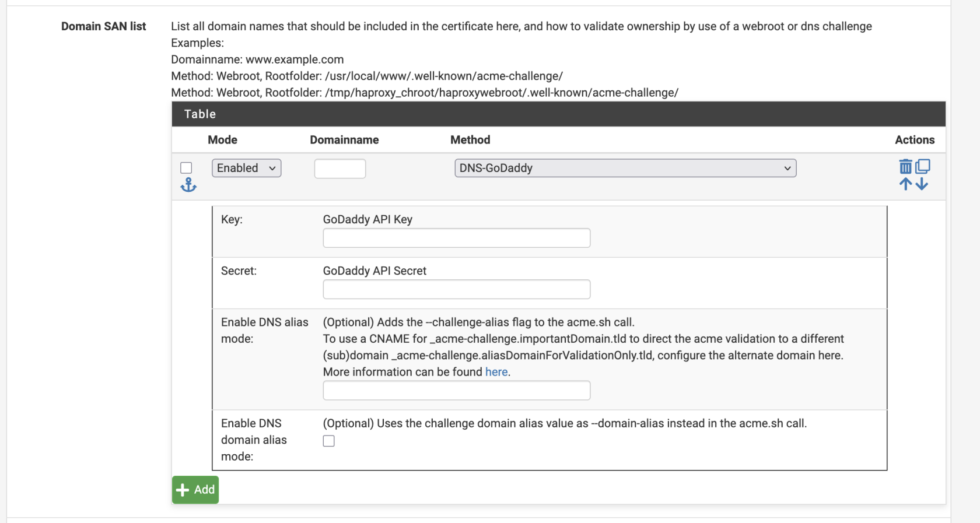Open the 'here' more information link
980x523 pixels.
pos(496,372)
